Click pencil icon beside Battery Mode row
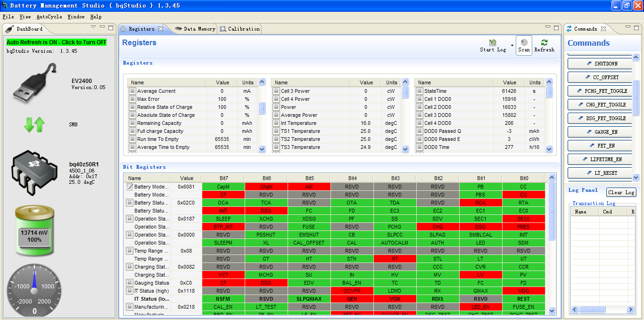 [130, 187]
